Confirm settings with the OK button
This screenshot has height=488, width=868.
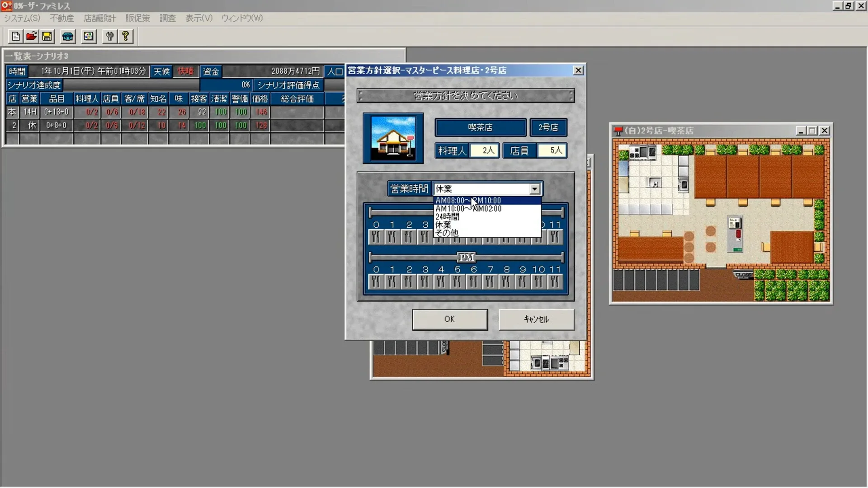[x=450, y=319]
